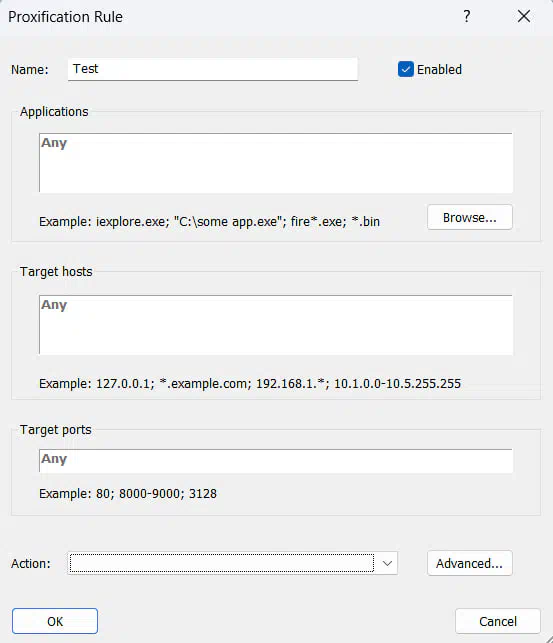553x643 pixels.
Task: Open the Browse... file picker
Action: [x=470, y=217]
